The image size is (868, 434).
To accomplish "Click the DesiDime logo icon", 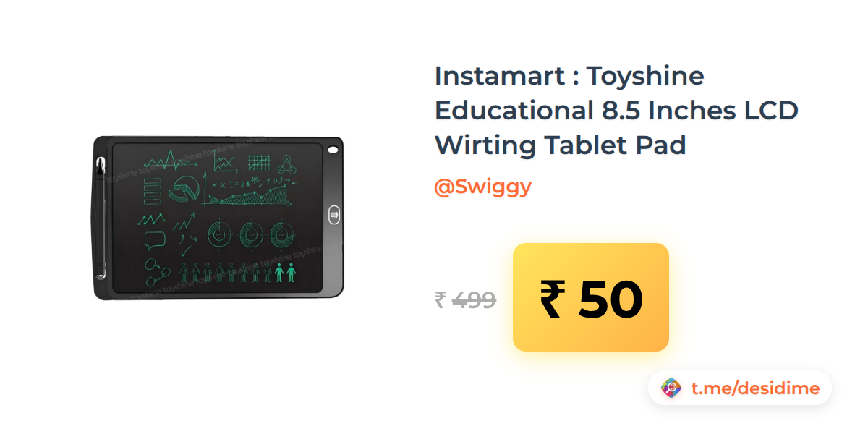I will [671, 388].
